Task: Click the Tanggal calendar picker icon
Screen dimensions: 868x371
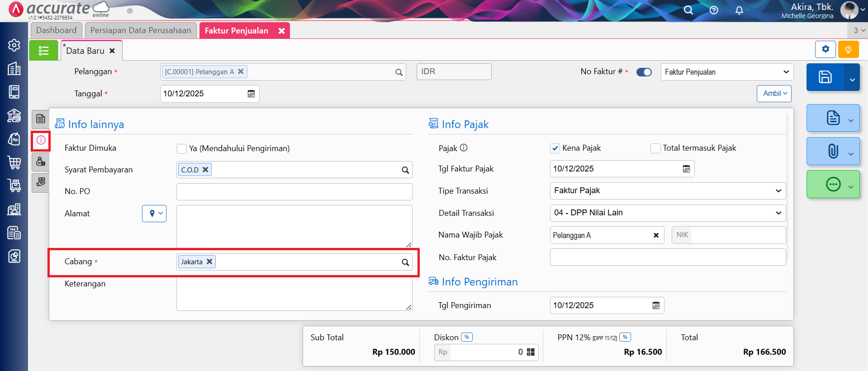Action: point(251,94)
